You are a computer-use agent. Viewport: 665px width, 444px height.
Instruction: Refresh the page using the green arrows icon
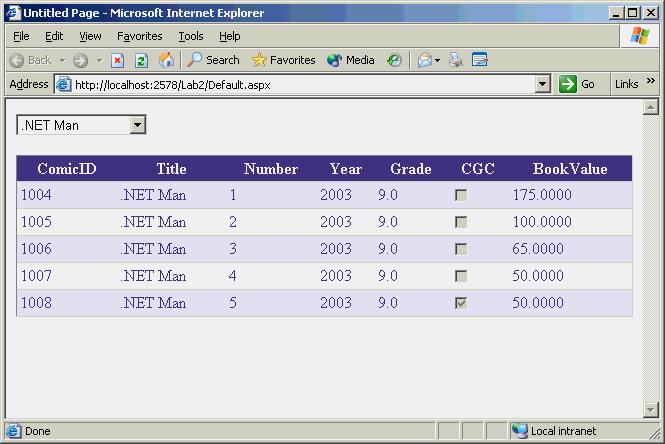tap(141, 61)
